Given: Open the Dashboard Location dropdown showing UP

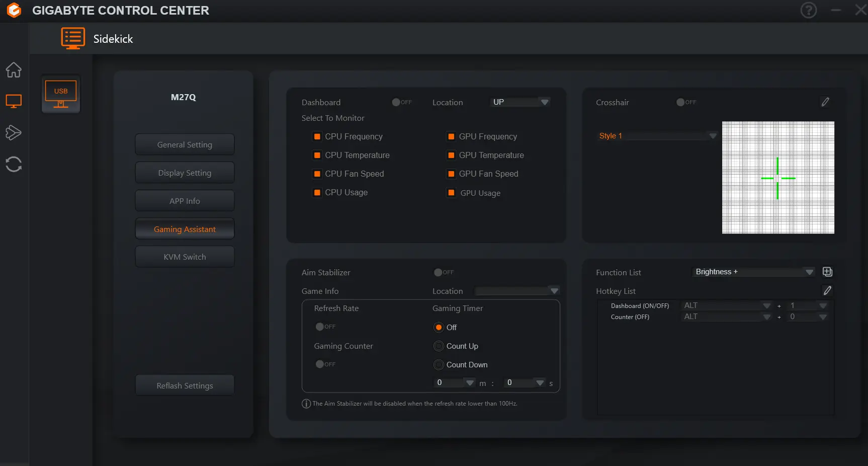Looking at the screenshot, I should pyautogui.click(x=520, y=102).
